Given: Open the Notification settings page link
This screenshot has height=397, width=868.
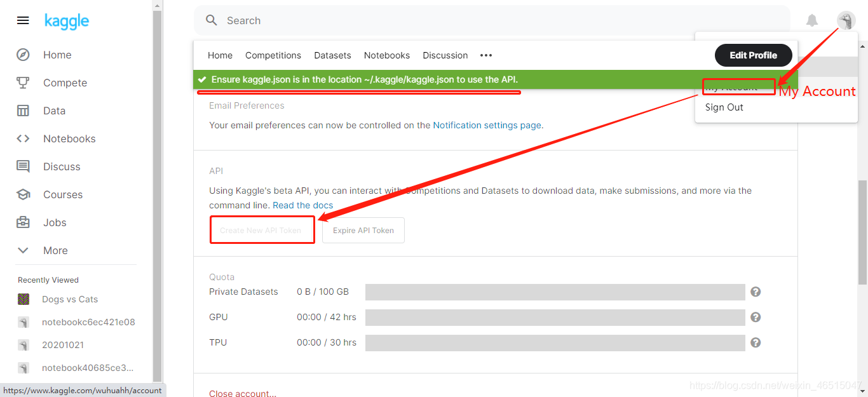Looking at the screenshot, I should pyautogui.click(x=488, y=125).
